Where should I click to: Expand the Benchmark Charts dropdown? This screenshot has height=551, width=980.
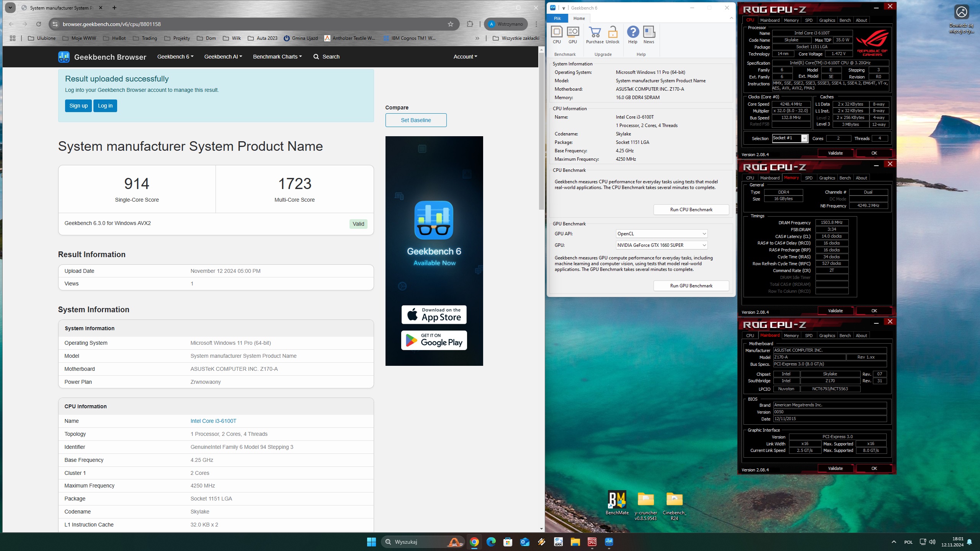click(x=278, y=57)
